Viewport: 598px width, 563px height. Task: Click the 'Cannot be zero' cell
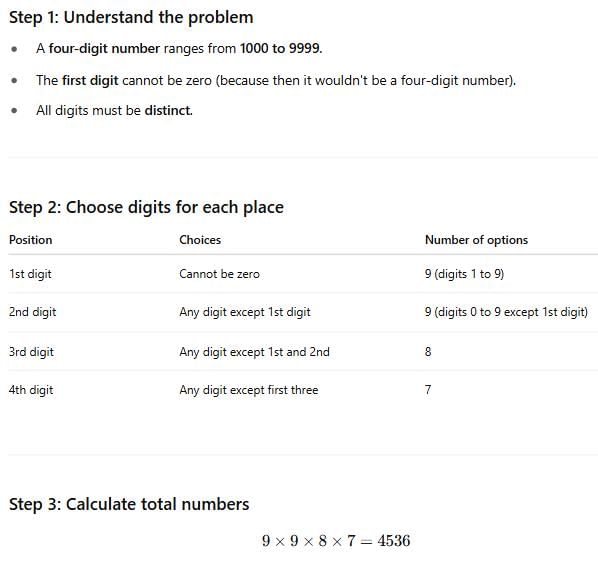219,274
